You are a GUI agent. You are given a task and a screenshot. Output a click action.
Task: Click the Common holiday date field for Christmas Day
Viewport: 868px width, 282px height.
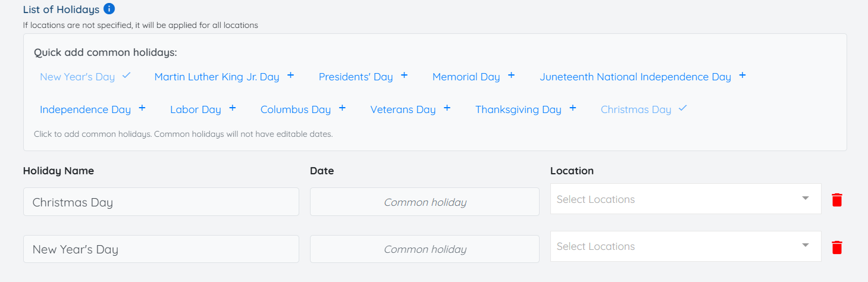(x=424, y=202)
